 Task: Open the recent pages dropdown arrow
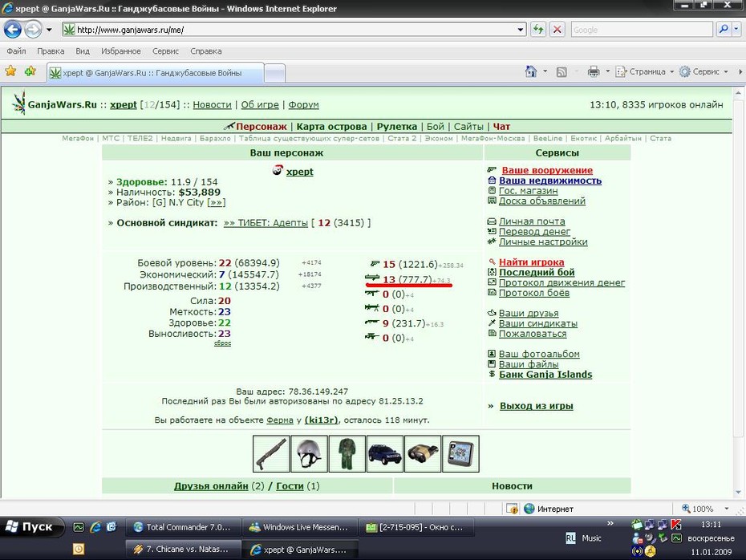pos(49,30)
